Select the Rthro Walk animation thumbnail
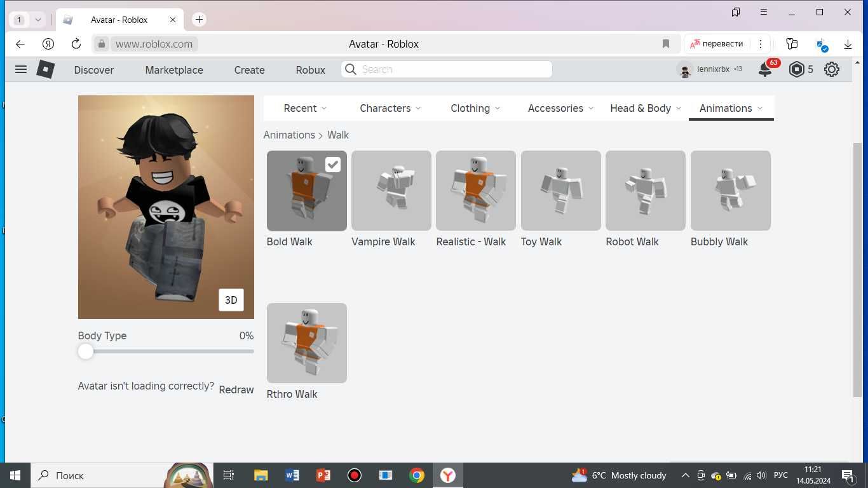The height and width of the screenshot is (488, 868). 307,343
